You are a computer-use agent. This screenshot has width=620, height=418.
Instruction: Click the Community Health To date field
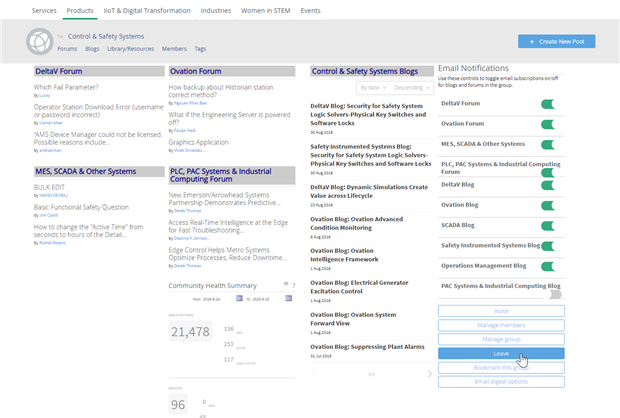[x=261, y=299]
